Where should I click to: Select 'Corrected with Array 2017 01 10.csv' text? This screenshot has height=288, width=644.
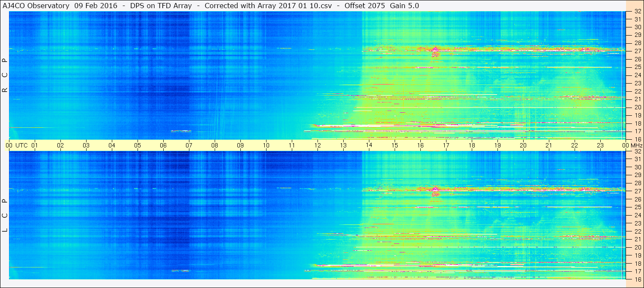(268, 6)
